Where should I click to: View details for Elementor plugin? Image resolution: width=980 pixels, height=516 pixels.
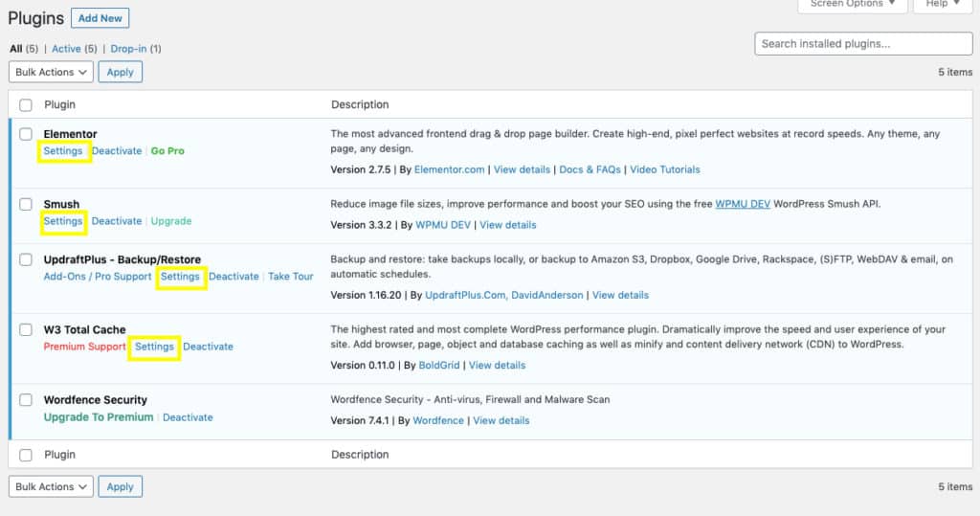pyautogui.click(x=522, y=169)
